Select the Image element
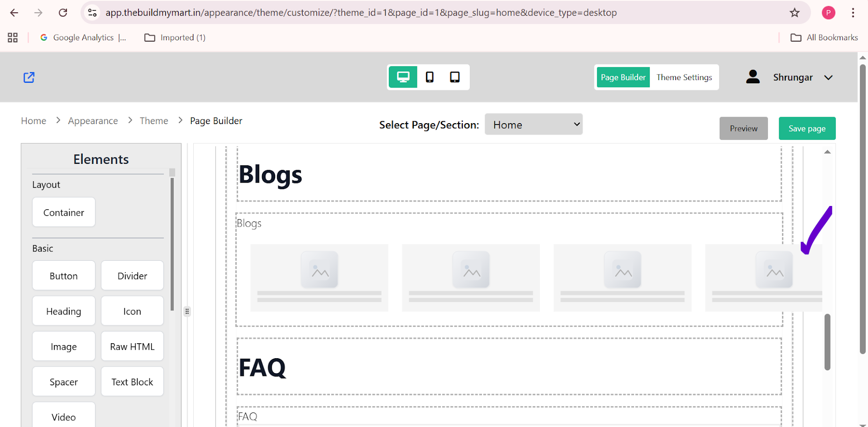868x427 pixels. point(64,346)
